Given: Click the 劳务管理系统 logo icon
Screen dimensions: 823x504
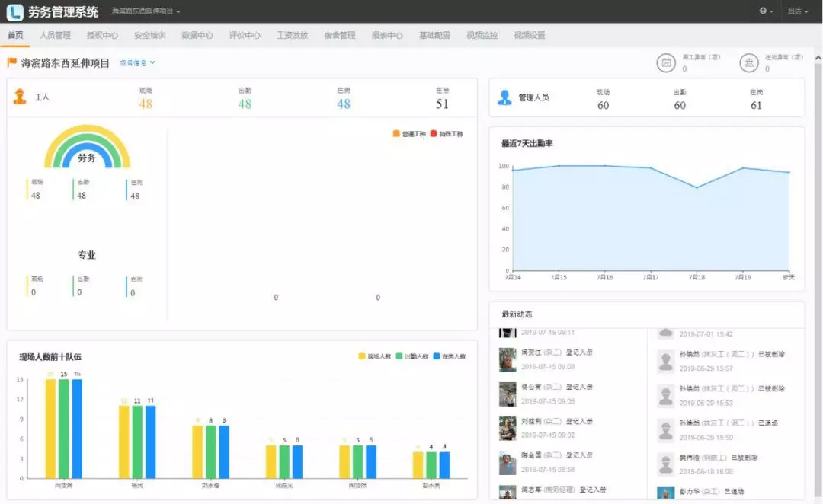Looking at the screenshot, I should pos(15,11).
